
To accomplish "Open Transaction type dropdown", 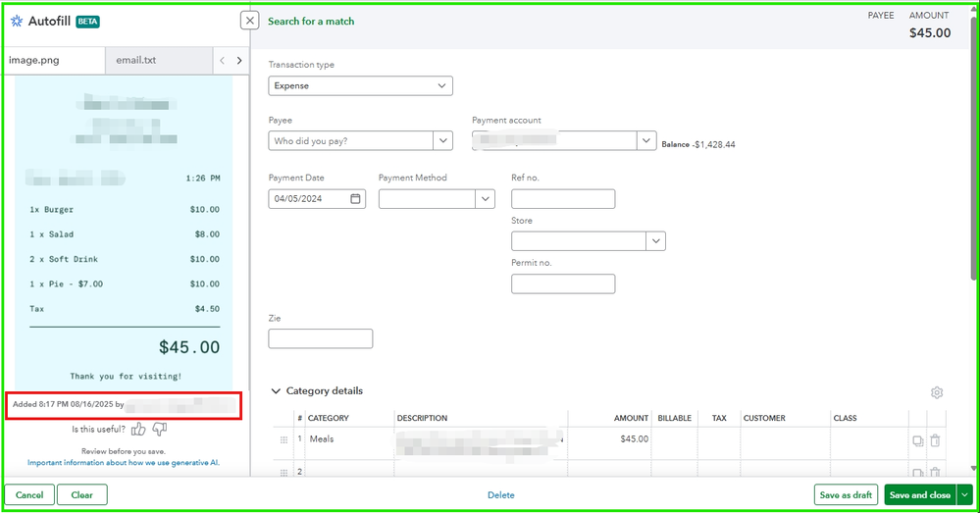I will pos(361,85).
